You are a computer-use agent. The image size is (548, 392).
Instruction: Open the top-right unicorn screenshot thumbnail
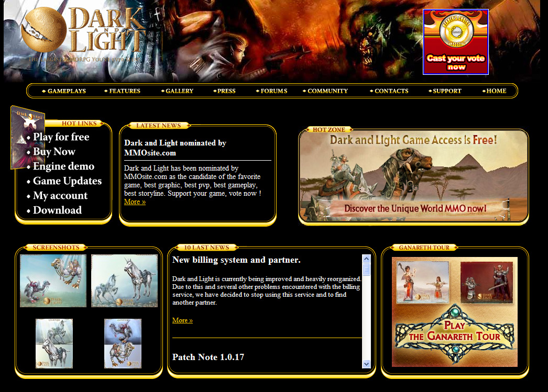[124, 281]
